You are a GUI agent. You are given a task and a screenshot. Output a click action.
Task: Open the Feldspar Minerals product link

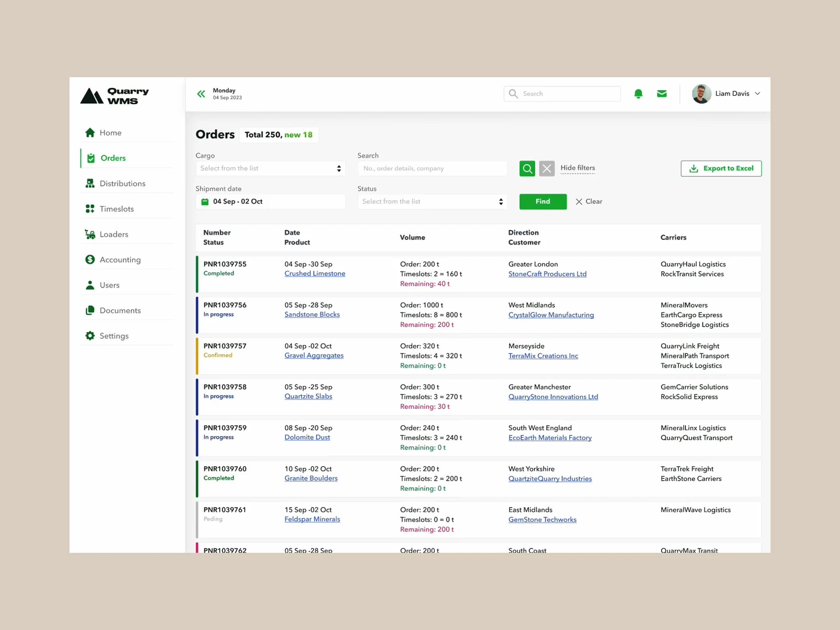point(312,519)
